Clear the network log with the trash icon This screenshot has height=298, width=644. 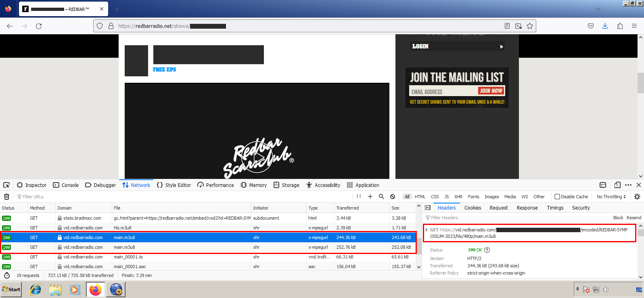(x=6, y=197)
